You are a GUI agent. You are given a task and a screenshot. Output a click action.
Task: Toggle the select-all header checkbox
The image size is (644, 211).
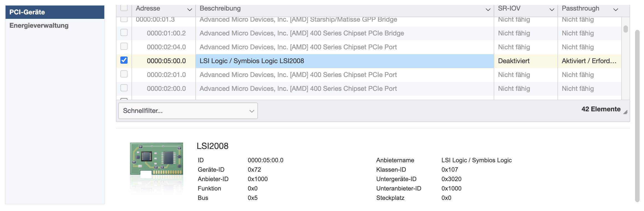[x=124, y=8]
